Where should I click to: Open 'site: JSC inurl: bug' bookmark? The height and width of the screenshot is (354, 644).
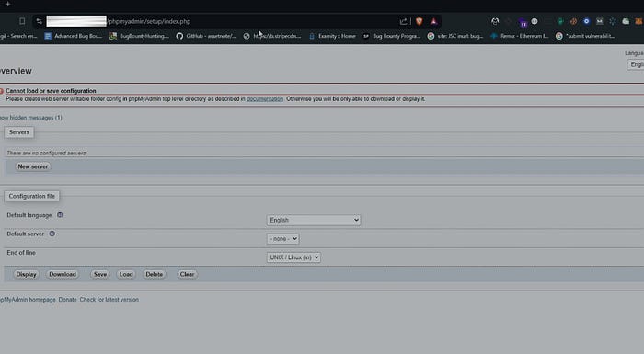[455, 36]
